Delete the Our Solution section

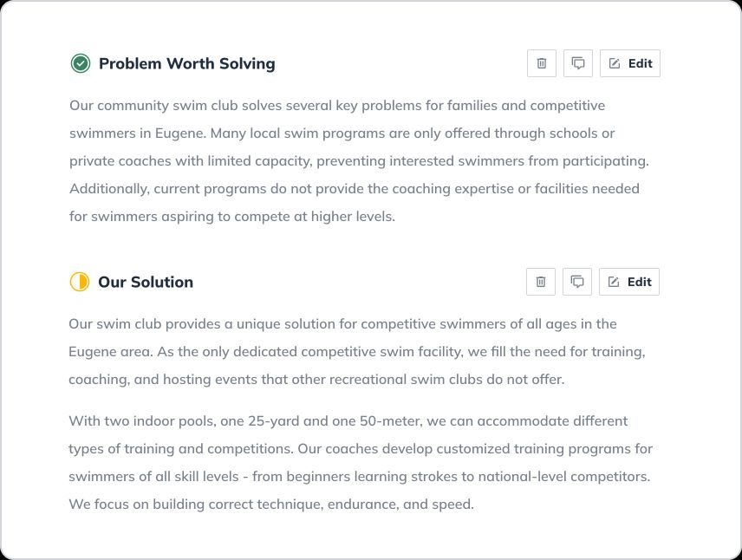[540, 282]
